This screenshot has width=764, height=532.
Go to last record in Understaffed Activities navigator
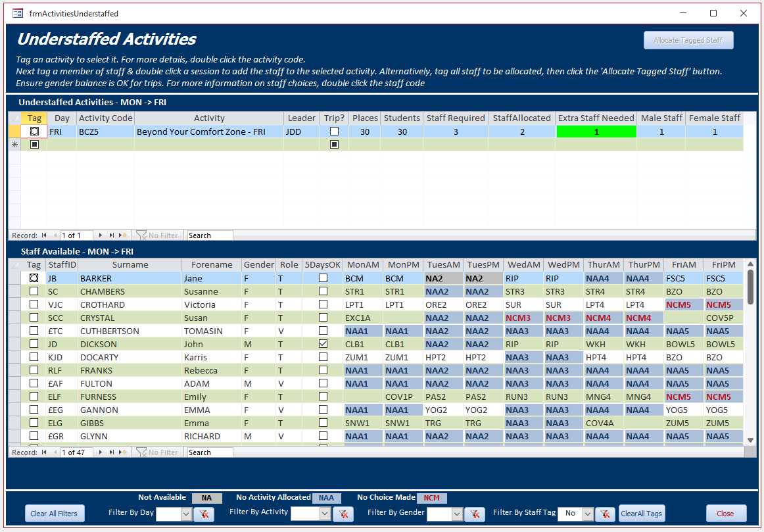(112, 235)
